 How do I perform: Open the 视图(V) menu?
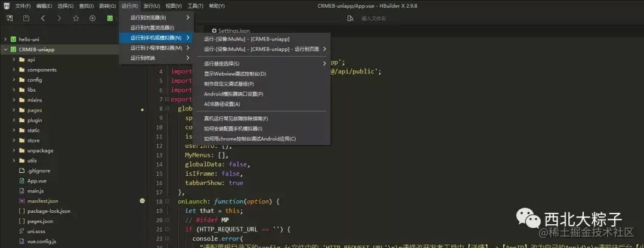click(174, 6)
